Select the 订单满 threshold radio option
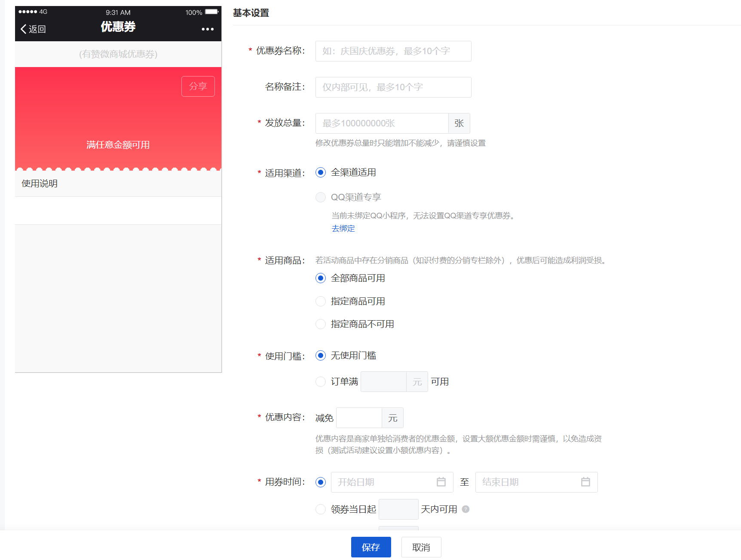741x560 pixels. point(321,382)
